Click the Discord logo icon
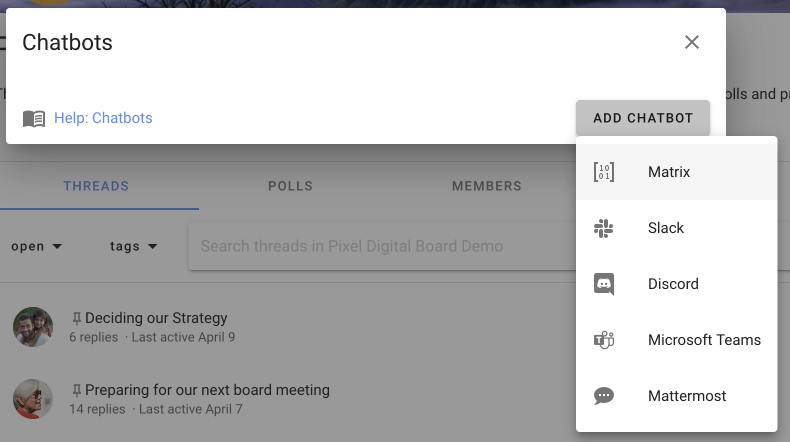The image size is (790, 442). 604,284
